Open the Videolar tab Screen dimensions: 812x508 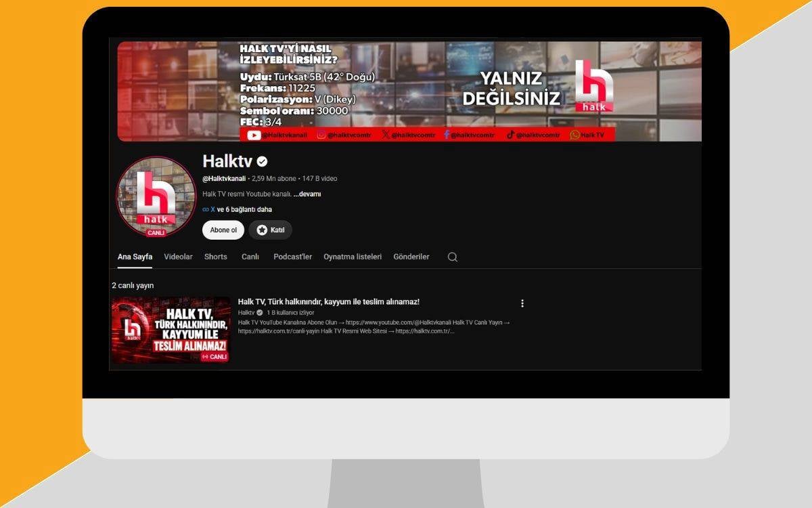pos(178,257)
